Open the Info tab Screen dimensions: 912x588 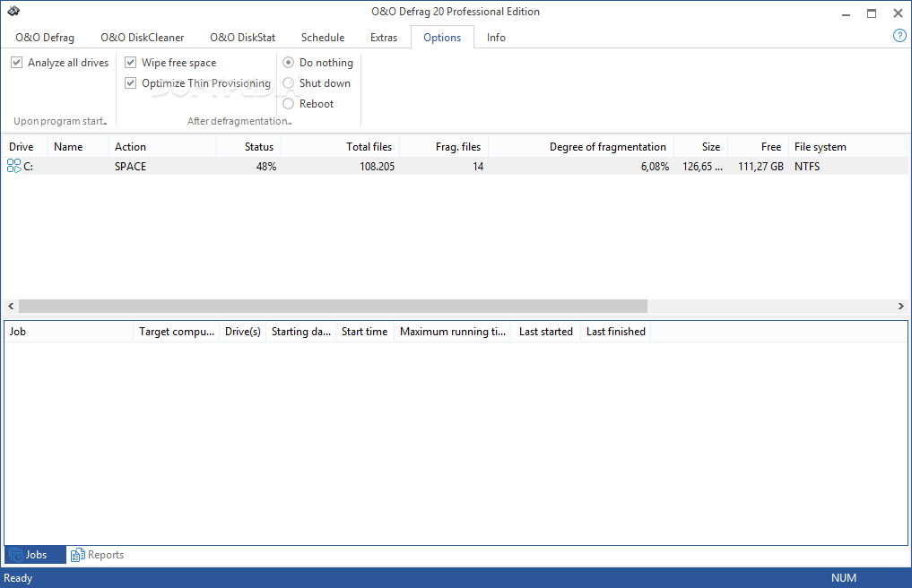point(496,38)
